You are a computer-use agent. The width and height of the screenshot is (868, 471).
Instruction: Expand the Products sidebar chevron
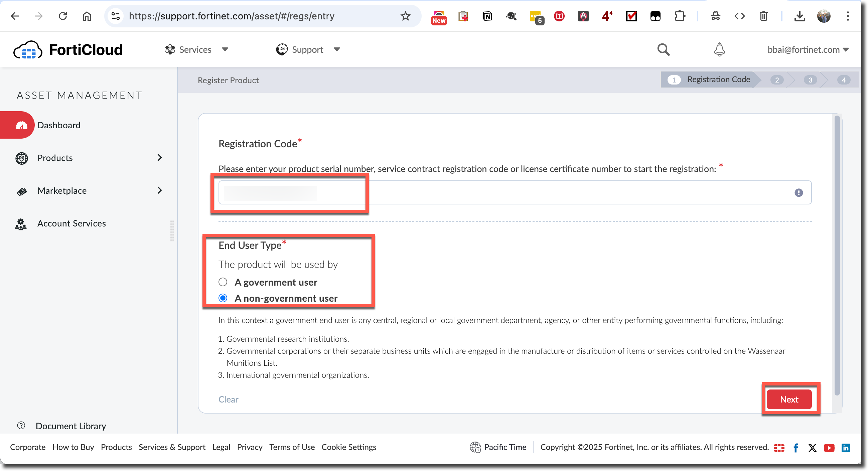pos(159,158)
